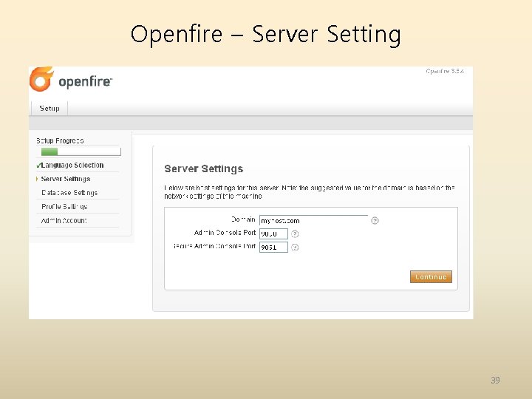Open help icon beside Secure Admin Console Port
The height and width of the screenshot is (399, 532).
coord(295,248)
